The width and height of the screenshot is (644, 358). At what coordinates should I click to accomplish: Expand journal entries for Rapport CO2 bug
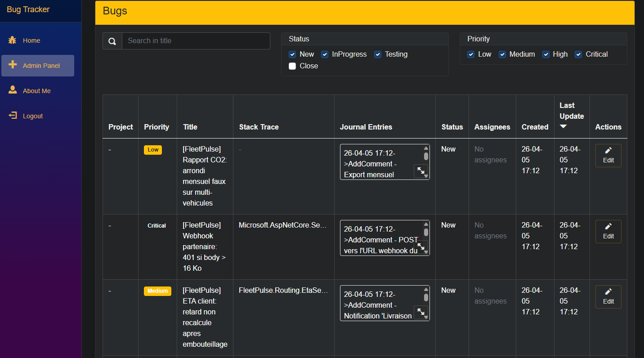click(x=421, y=171)
